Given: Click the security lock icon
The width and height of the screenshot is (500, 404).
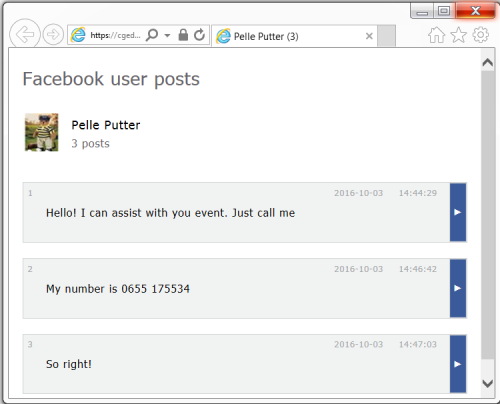Looking at the screenshot, I should [183, 35].
